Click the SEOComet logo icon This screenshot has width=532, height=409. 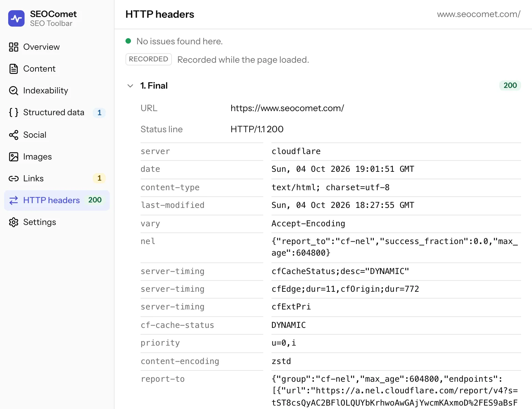16,18
